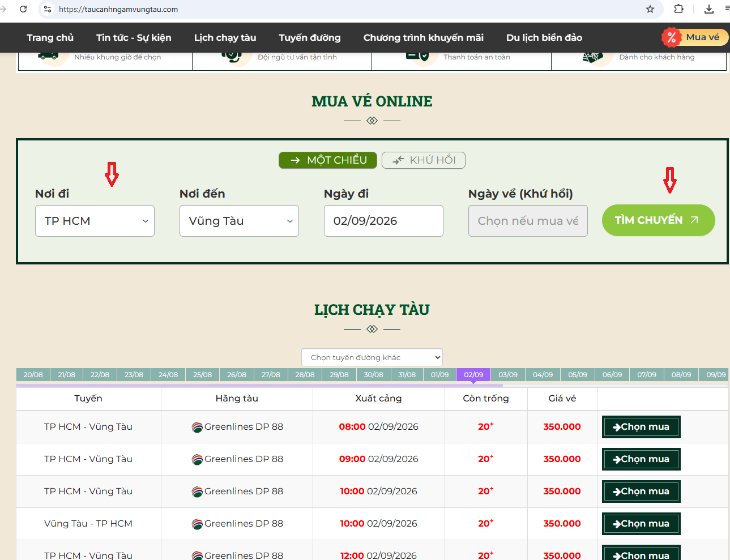
Task: Click the Tuyến column header
Action: pos(88,399)
